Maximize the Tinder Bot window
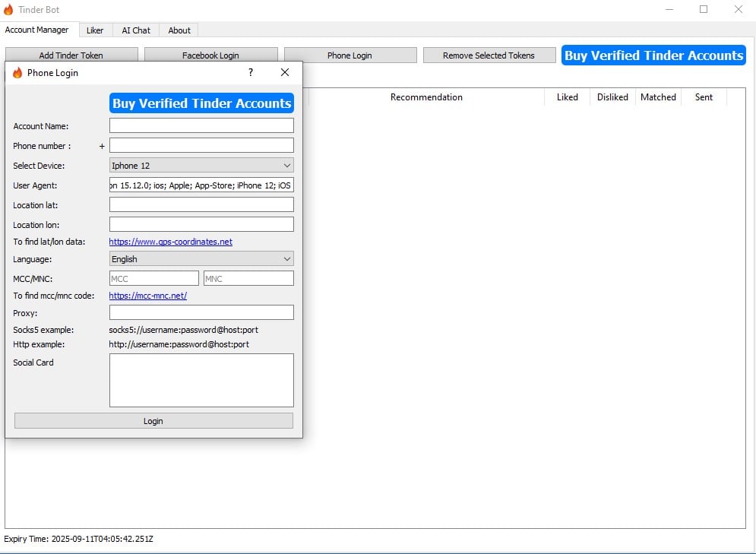 (704, 9)
